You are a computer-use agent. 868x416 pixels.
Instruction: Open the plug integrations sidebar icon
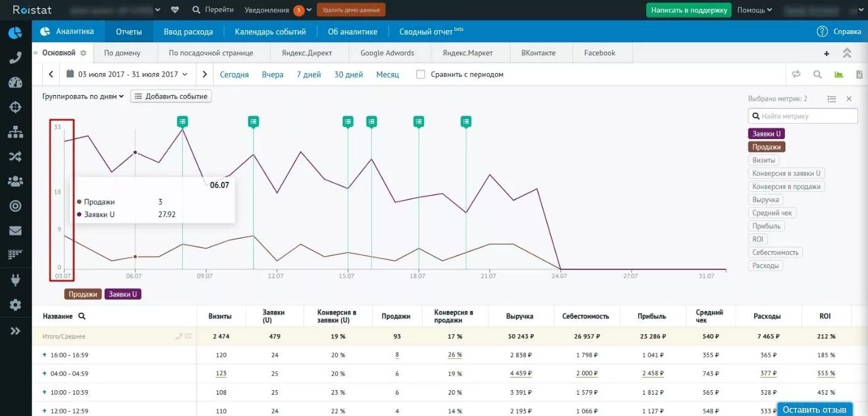tap(15, 280)
